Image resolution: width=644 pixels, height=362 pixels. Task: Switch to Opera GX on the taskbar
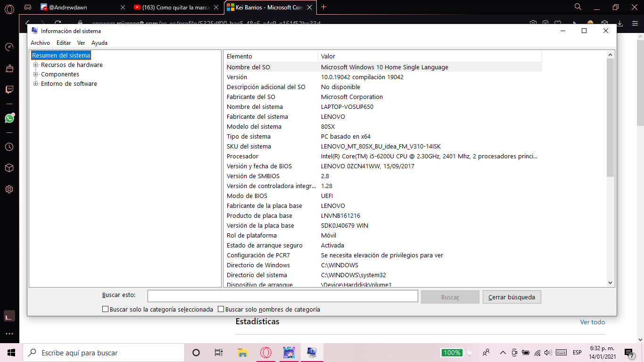pos(266,353)
